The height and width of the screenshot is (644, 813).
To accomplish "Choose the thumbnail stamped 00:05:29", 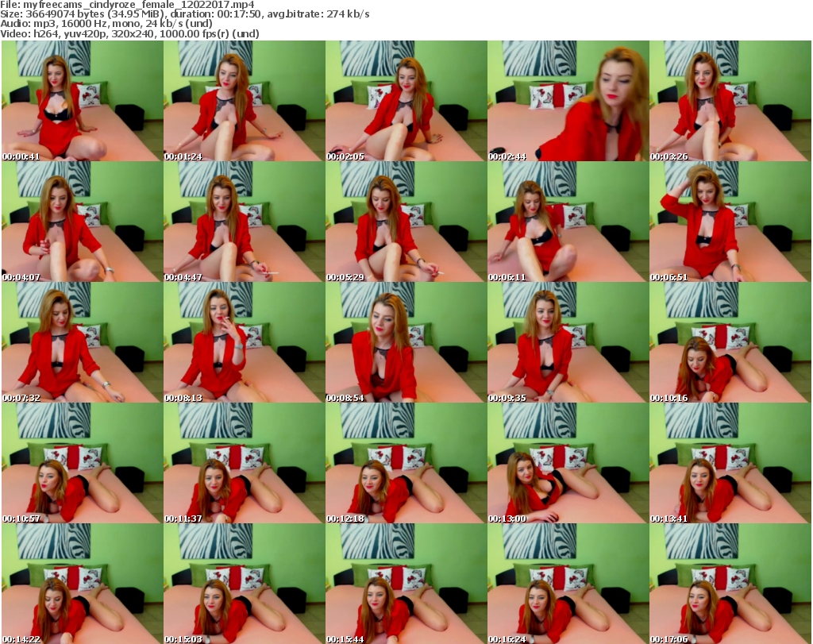I will [406, 222].
